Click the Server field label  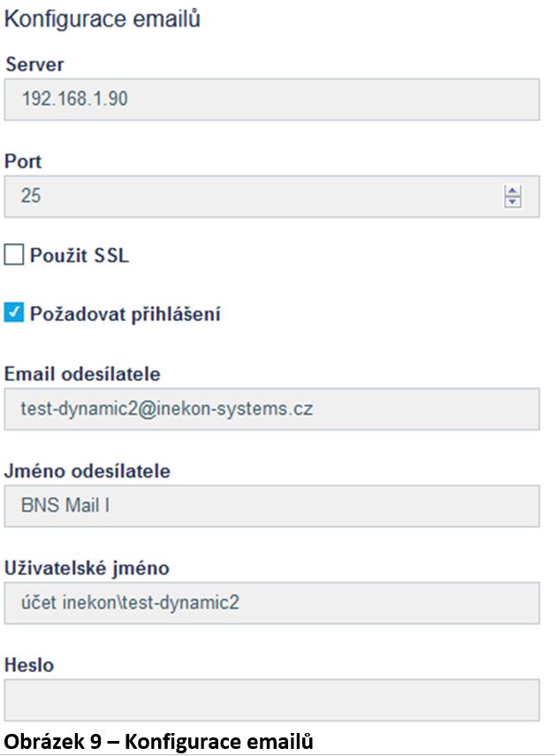pyautogui.click(x=34, y=65)
